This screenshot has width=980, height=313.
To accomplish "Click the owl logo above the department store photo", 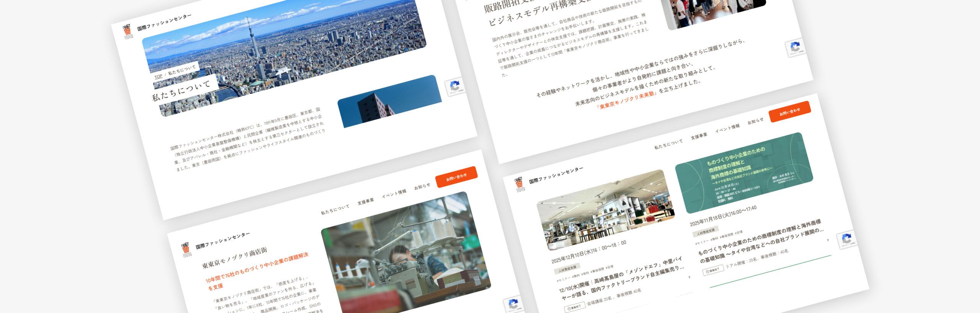I will 519,185.
